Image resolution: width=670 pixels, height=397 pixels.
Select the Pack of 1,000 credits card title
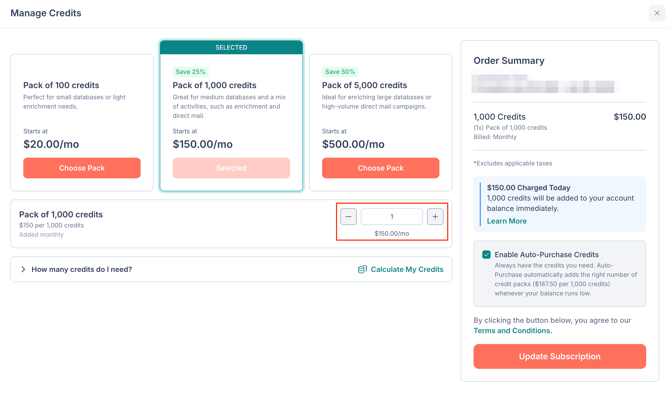pos(215,85)
